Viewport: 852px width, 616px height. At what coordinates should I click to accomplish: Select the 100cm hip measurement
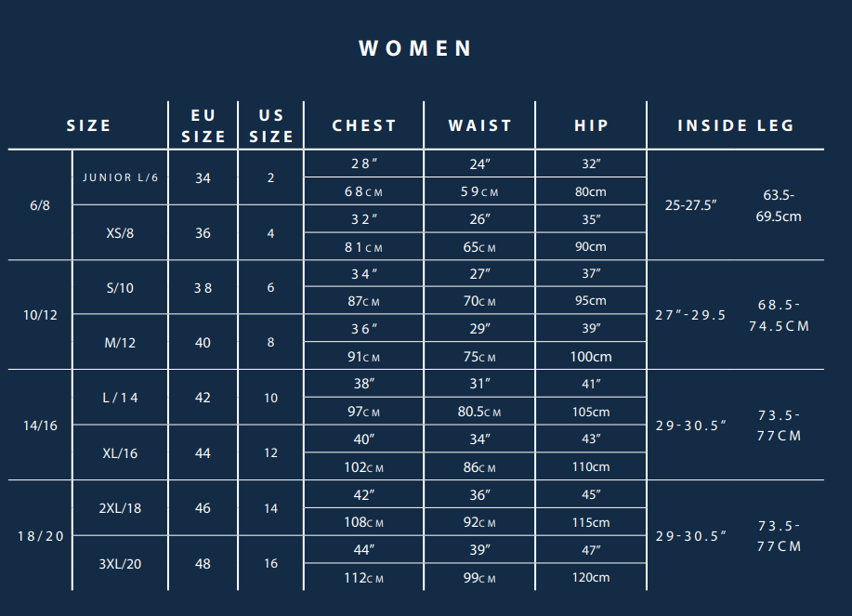(591, 357)
